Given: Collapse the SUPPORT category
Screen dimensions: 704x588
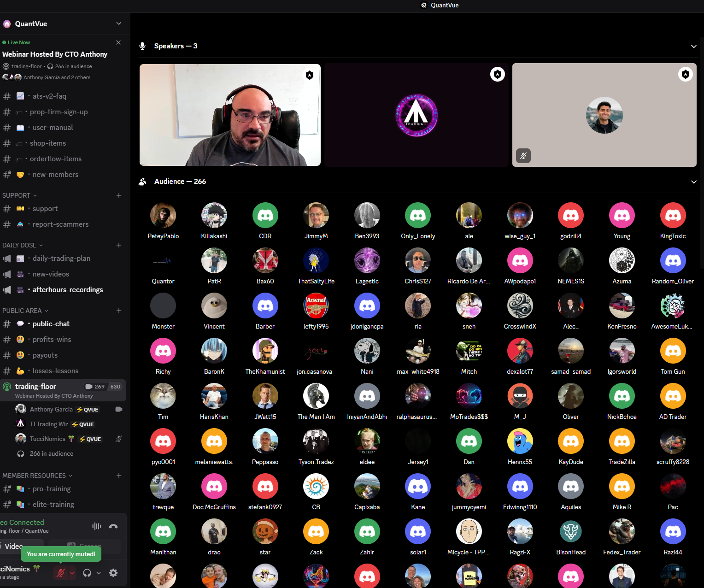Looking at the screenshot, I should 19,195.
